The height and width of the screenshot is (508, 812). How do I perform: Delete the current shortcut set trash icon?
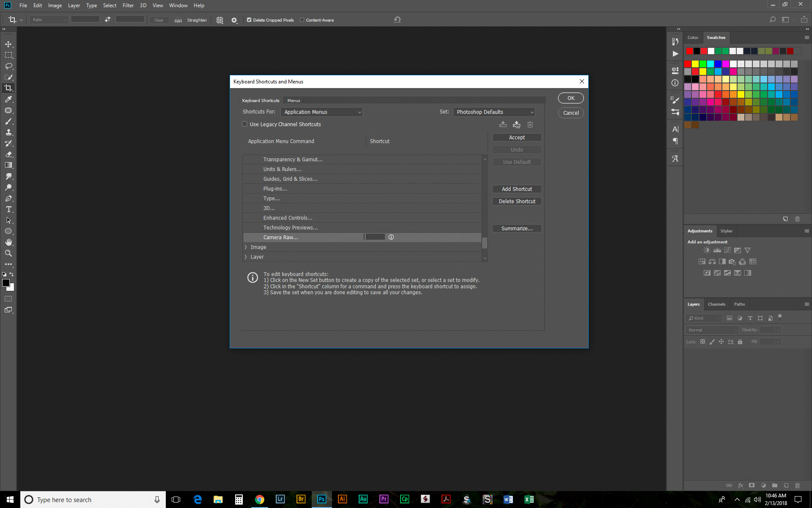coord(530,124)
